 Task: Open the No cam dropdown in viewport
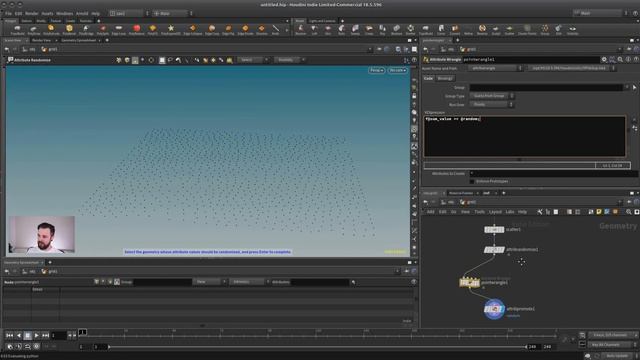point(398,70)
